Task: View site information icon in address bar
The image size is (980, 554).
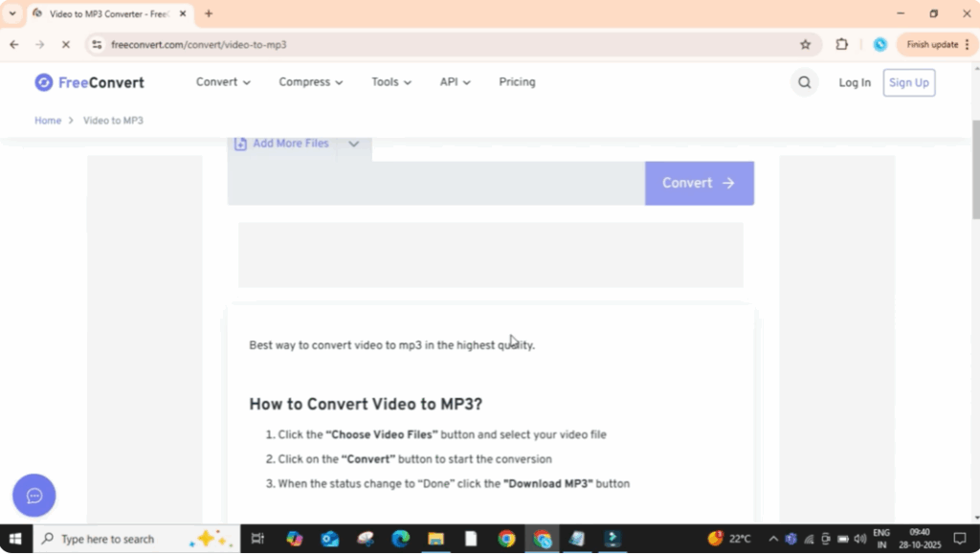Action: [97, 44]
